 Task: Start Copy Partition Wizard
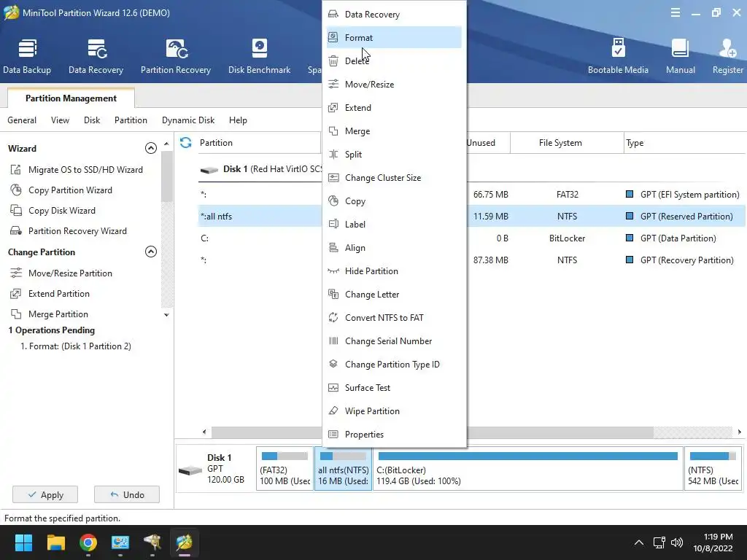coord(61,190)
